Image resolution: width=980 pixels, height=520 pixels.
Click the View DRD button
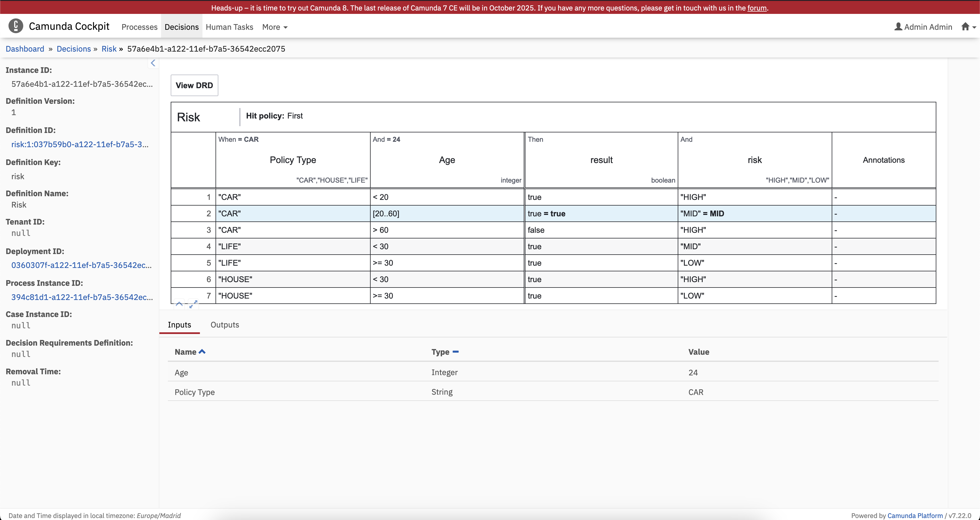click(x=195, y=85)
